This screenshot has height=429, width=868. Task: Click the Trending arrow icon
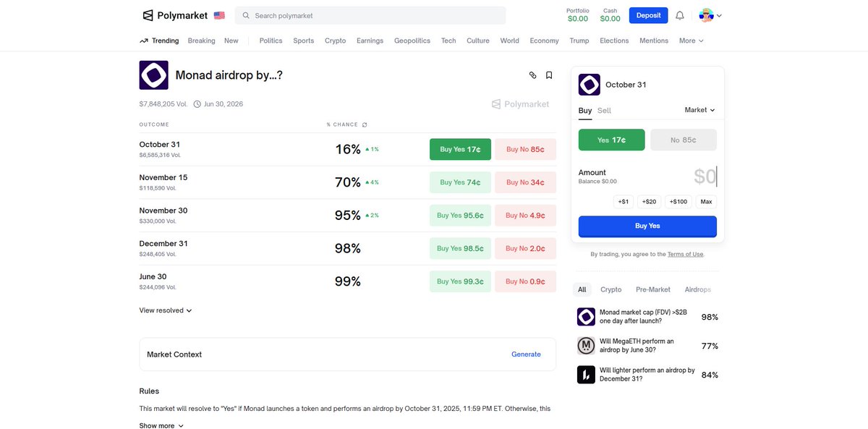pos(144,41)
